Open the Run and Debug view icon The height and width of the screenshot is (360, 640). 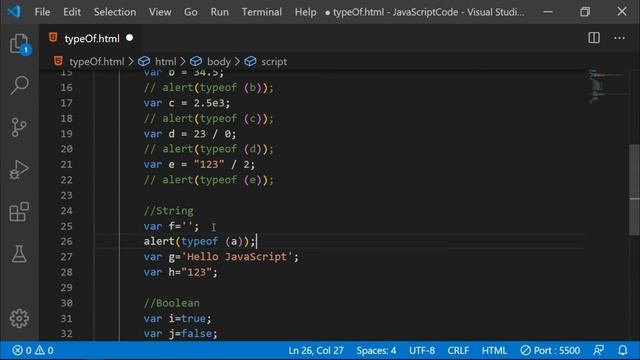(x=19, y=169)
